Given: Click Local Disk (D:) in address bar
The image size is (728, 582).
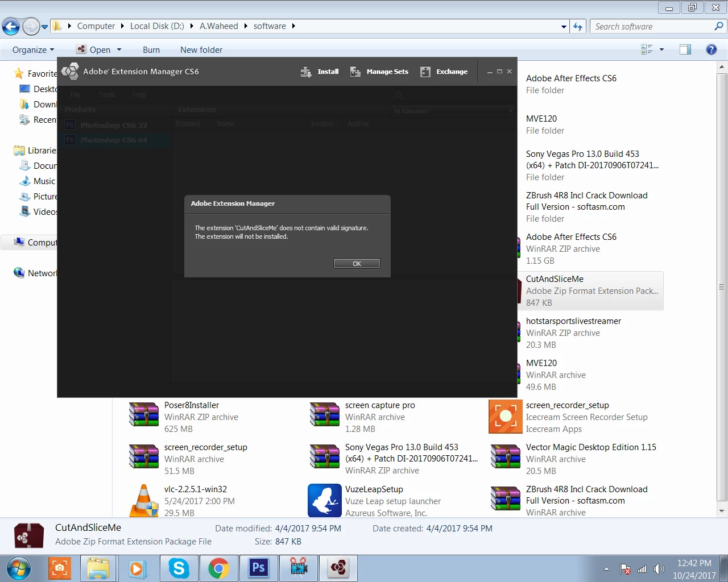Looking at the screenshot, I should (157, 26).
